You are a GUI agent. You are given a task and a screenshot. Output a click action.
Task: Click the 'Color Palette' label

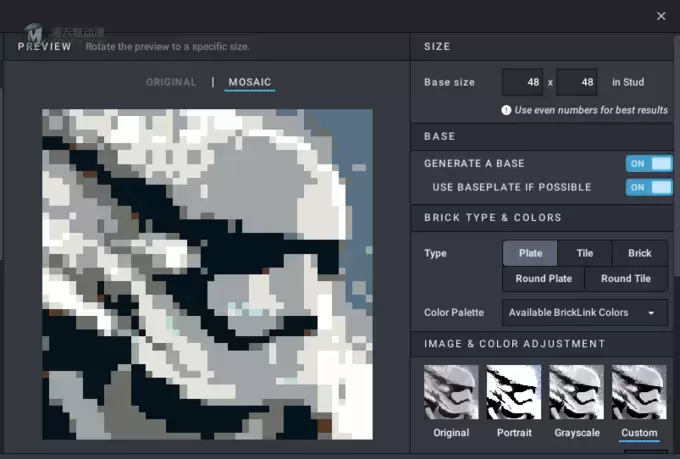coord(454,312)
